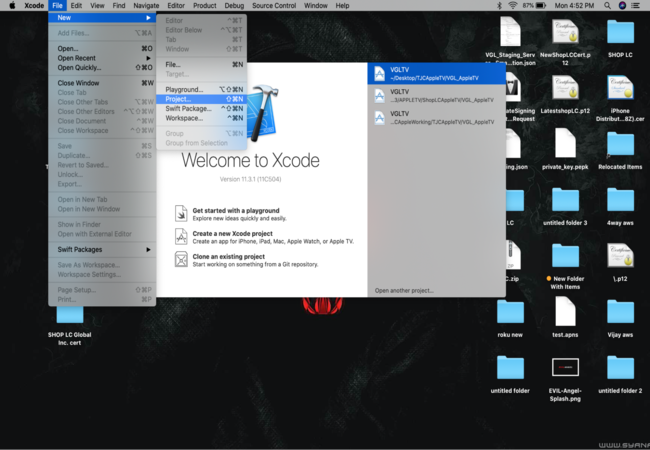This screenshot has width=650, height=450.
Task: Open the Product menu
Action: 205,5
